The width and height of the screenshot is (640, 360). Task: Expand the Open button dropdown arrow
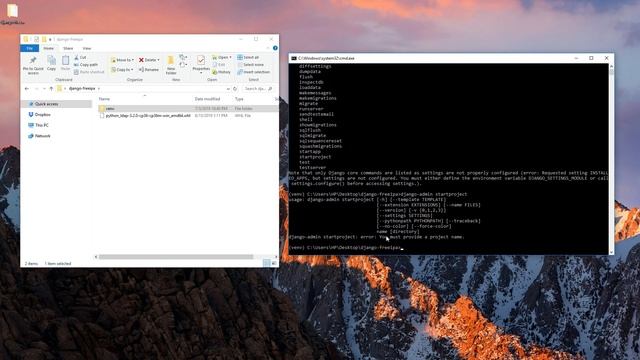pyautogui.click(x=230, y=58)
